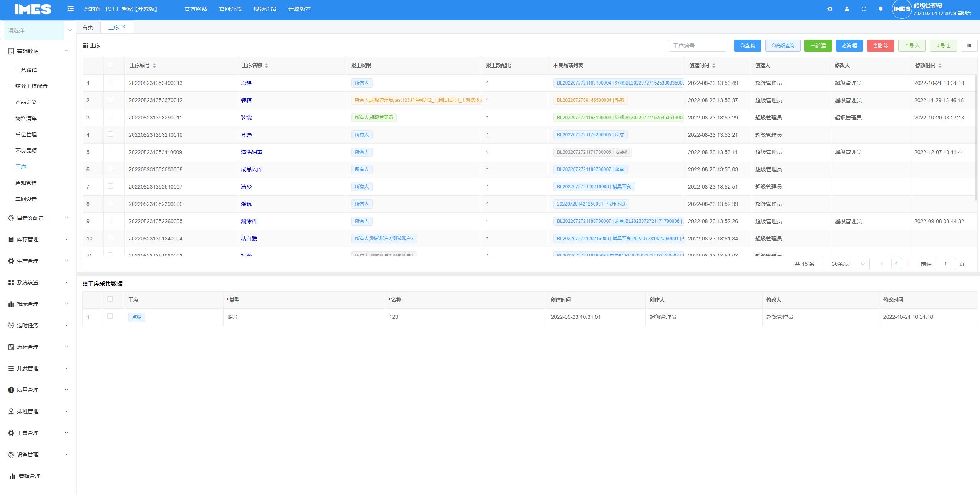Click the 工序编号 search input field
980x494 pixels.
pos(697,46)
